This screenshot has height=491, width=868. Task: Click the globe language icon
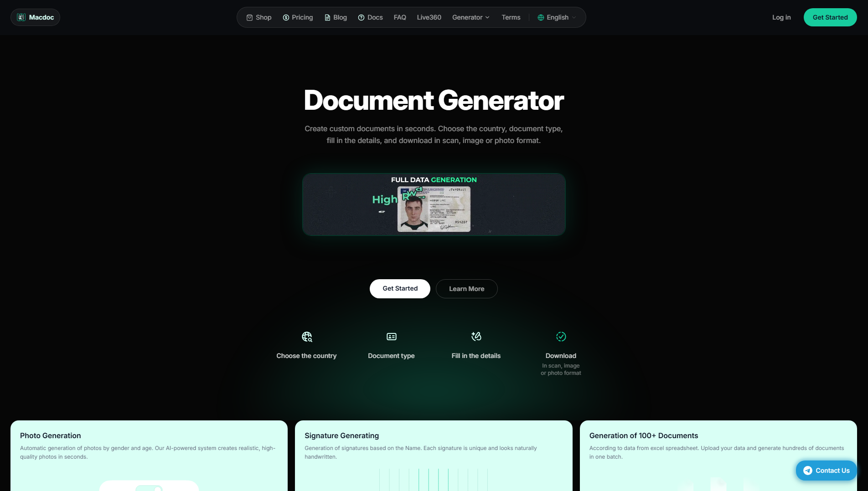541,17
